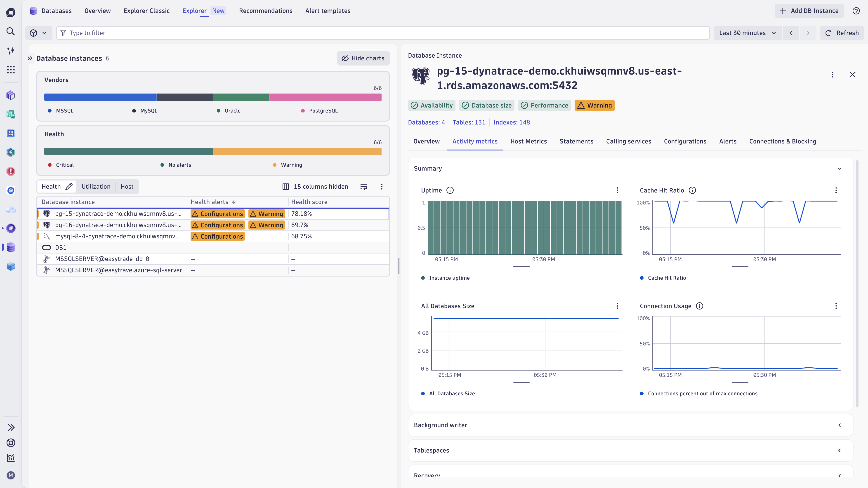Open the Databases: 4 link
868x488 pixels.
click(x=426, y=122)
